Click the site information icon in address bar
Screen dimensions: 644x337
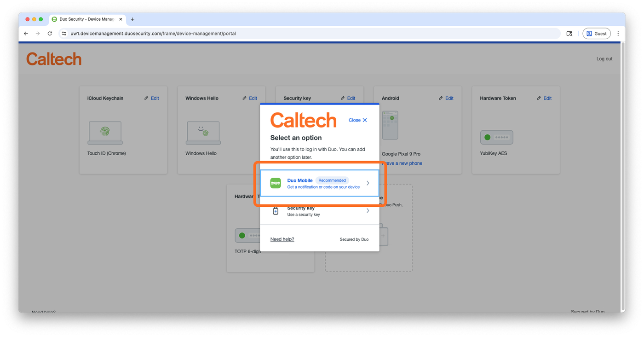64,34
